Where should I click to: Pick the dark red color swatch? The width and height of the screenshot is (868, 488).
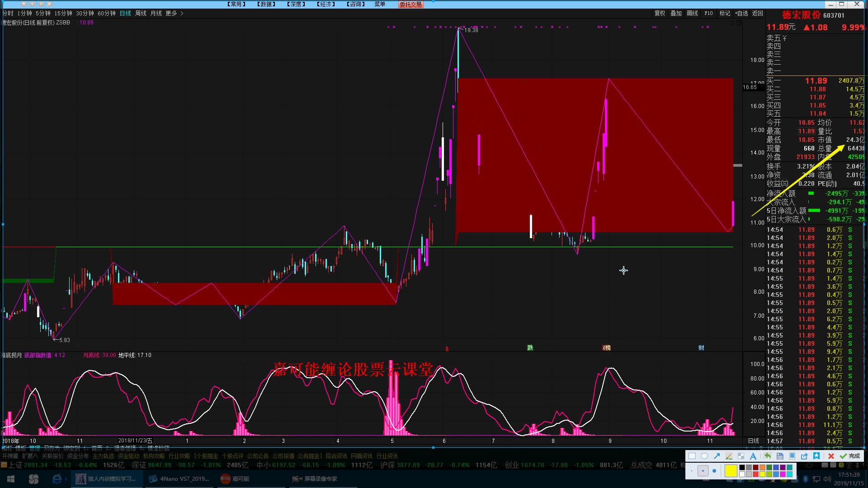[x=755, y=467]
